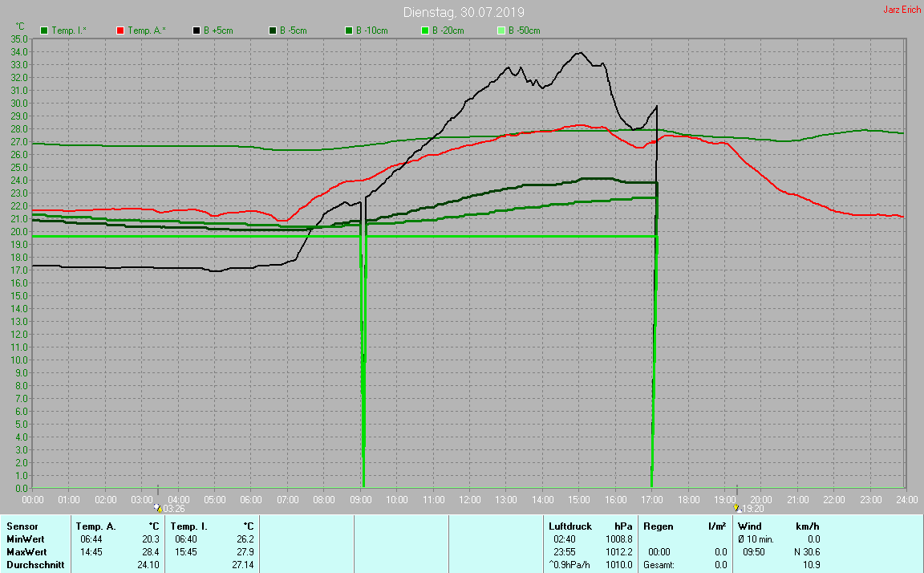
Task: Click the Durchschnitt row label
Action: click(33, 565)
